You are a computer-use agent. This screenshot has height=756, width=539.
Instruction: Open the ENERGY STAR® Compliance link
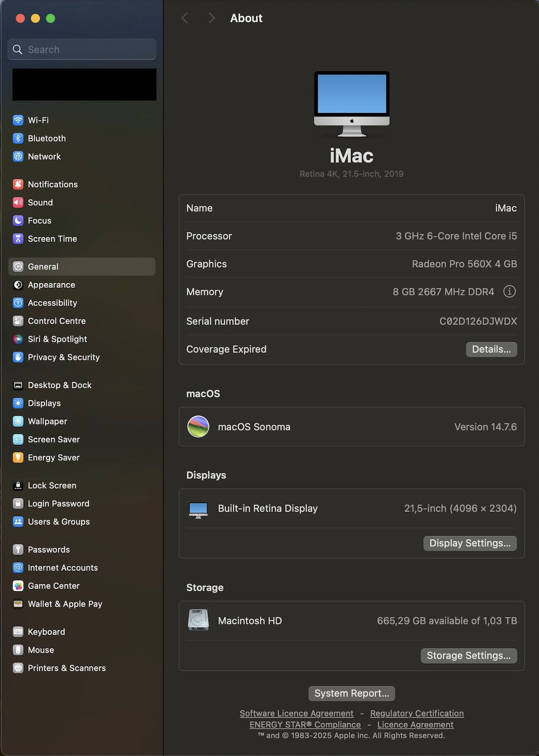pyautogui.click(x=305, y=724)
